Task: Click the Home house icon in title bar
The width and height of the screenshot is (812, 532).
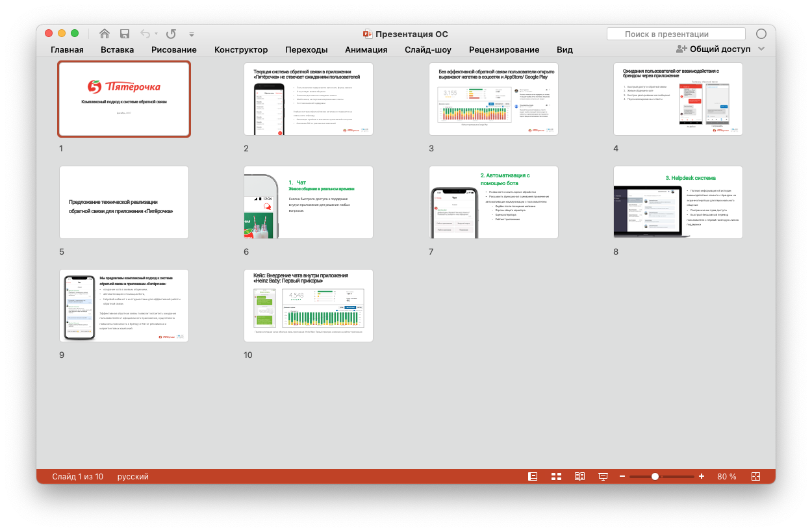Action: point(104,34)
